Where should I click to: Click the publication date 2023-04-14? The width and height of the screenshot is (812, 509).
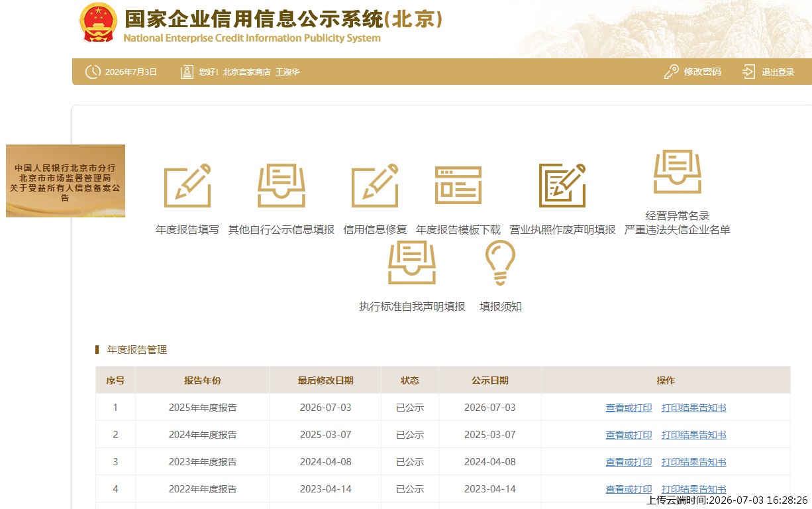pyautogui.click(x=490, y=489)
